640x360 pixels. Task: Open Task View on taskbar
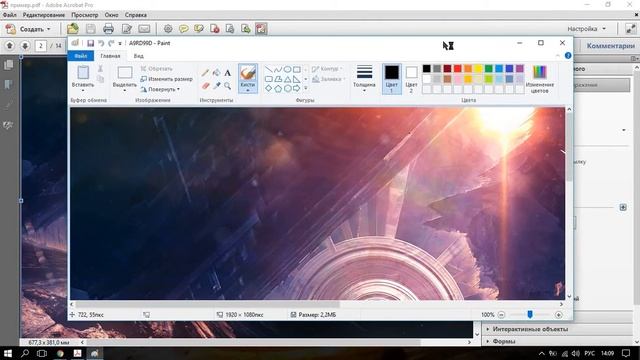point(42,353)
